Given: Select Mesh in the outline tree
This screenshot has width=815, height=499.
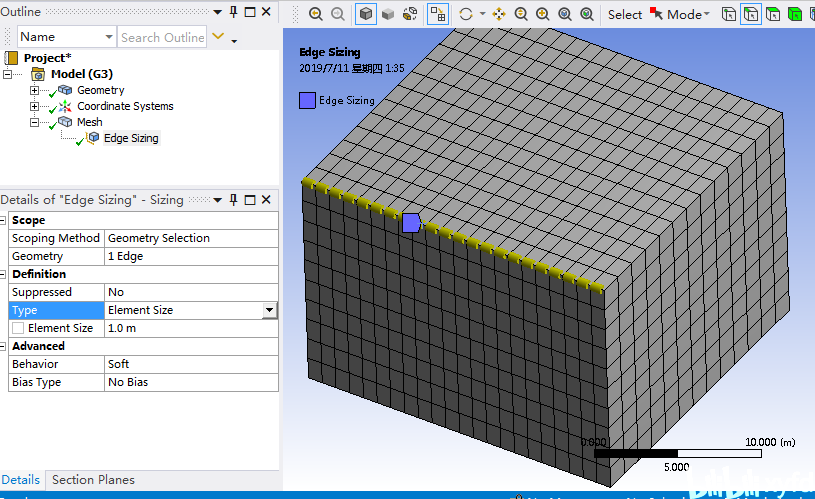Looking at the screenshot, I should pos(89,122).
